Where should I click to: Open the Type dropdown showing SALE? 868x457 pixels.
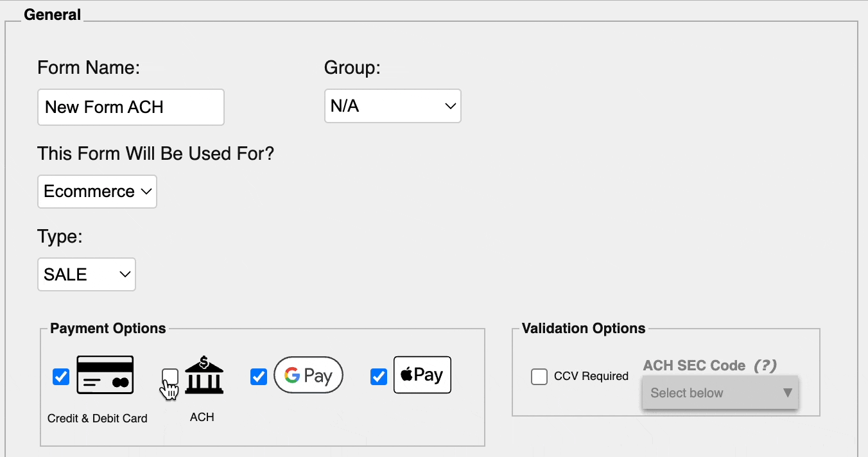(86, 274)
